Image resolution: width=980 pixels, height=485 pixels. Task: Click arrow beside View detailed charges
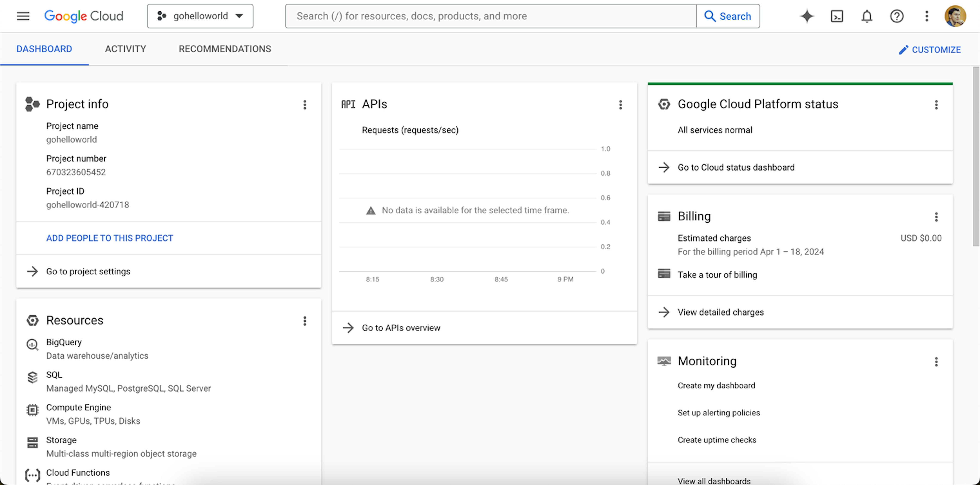664,312
